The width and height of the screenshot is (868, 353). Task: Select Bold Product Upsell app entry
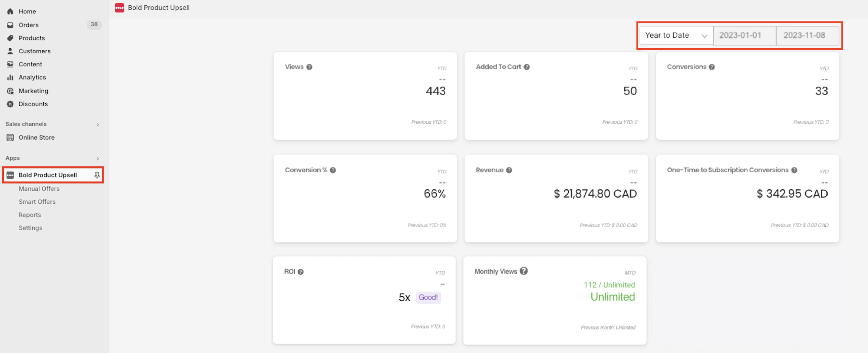click(53, 175)
